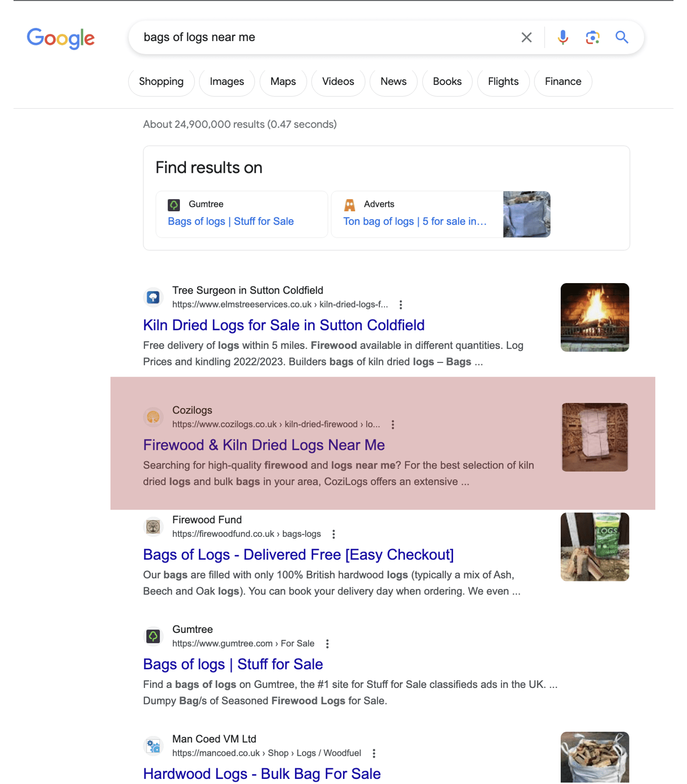This screenshot has width=687, height=784.
Task: Click the 'Firewood Fund' site name
Action: tap(207, 520)
